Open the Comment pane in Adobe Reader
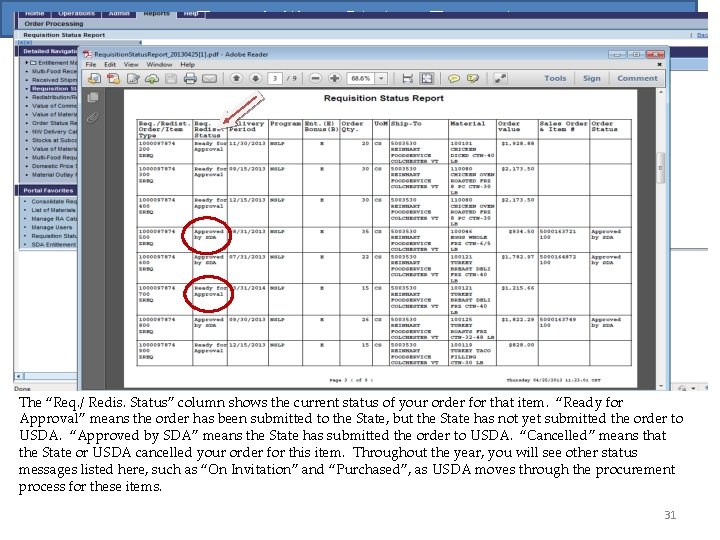Screen dimensions: 720x540 pos(637,79)
